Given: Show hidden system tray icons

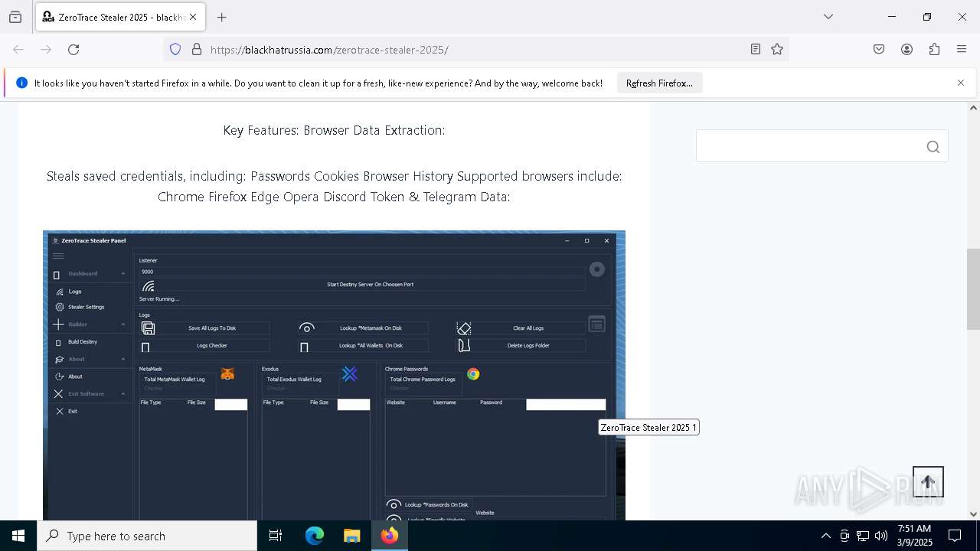Looking at the screenshot, I should [x=825, y=536].
